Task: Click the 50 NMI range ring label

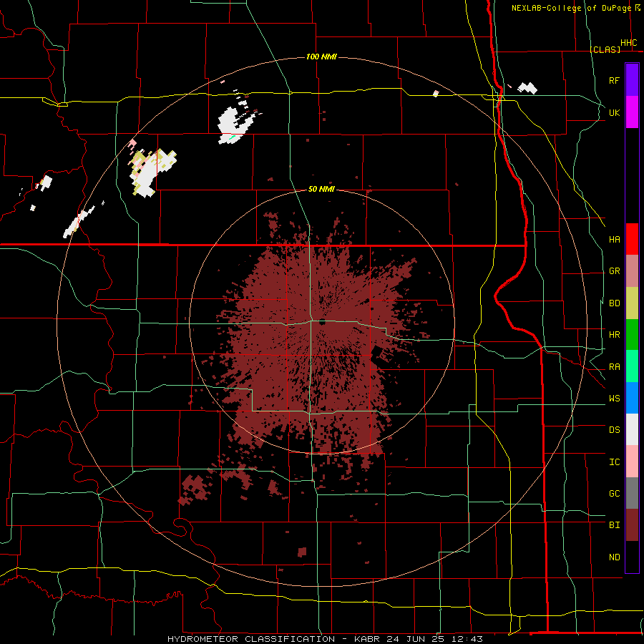Action: pos(321,190)
